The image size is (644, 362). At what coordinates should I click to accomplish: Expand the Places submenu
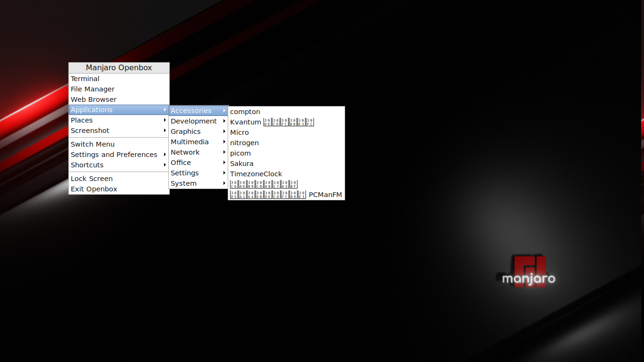(x=119, y=120)
